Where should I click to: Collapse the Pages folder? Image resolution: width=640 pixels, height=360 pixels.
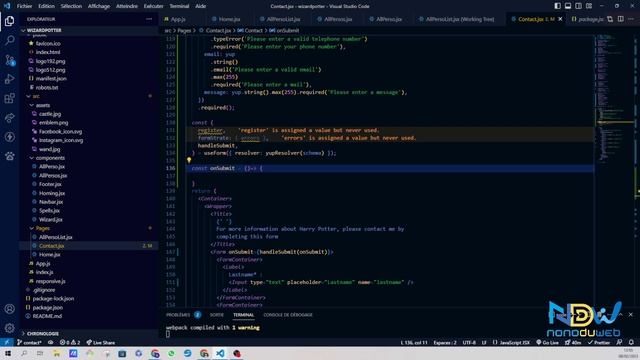click(x=32, y=228)
